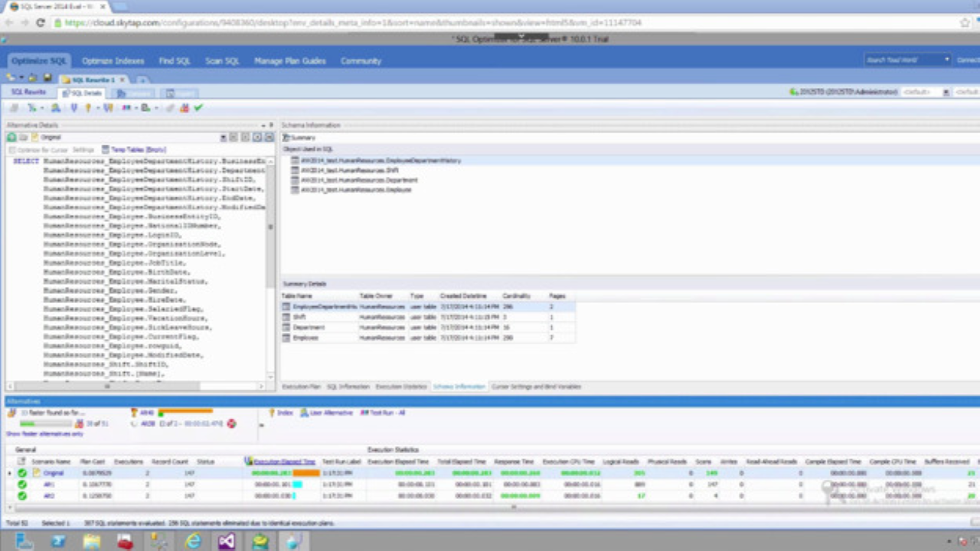This screenshot has height=551, width=980.
Task: Open the Optimize SQL tab
Action: click(x=39, y=61)
